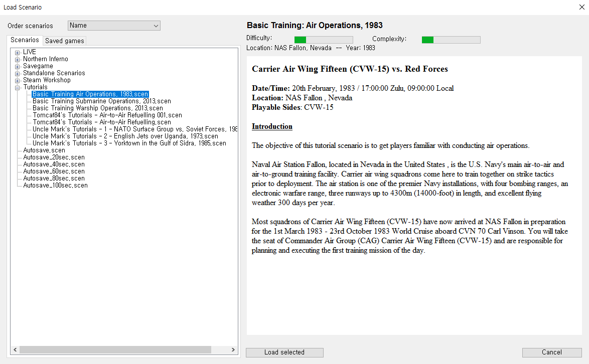Cancel the Load Scenario dialog

click(x=552, y=352)
